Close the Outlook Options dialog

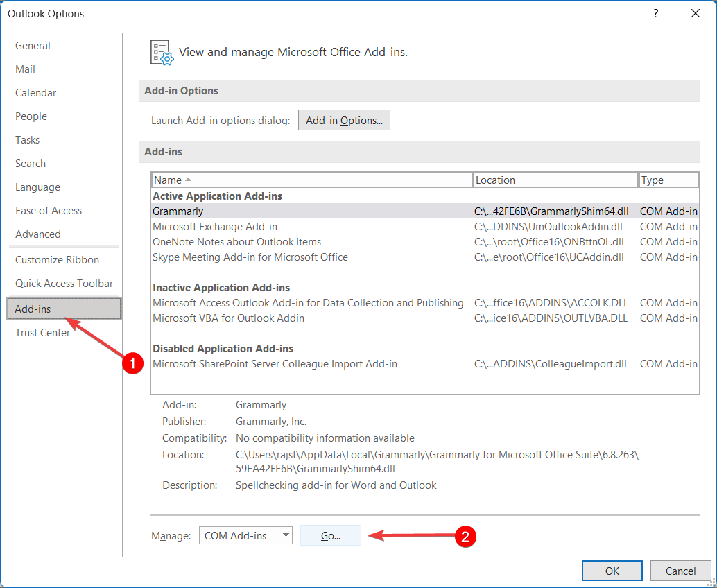tap(696, 14)
